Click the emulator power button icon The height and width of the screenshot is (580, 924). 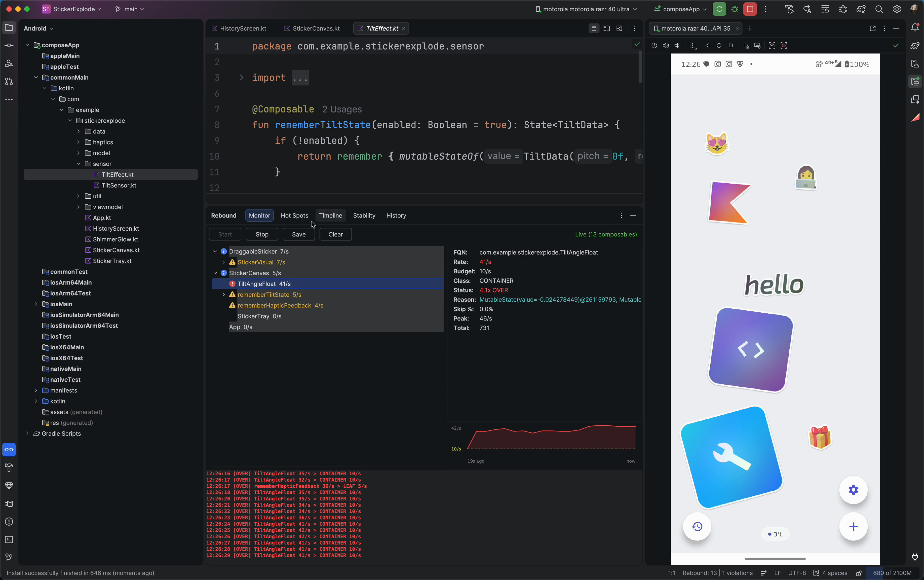tap(654, 46)
